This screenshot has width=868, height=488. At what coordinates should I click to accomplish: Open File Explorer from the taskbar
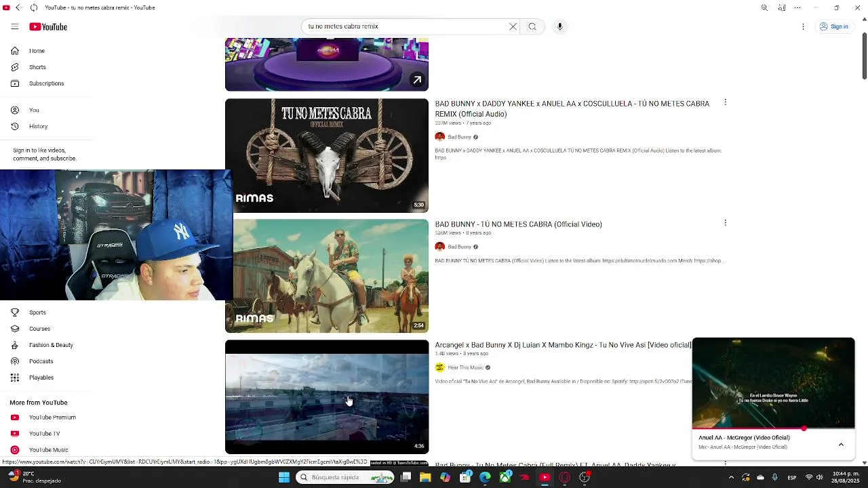point(425,478)
